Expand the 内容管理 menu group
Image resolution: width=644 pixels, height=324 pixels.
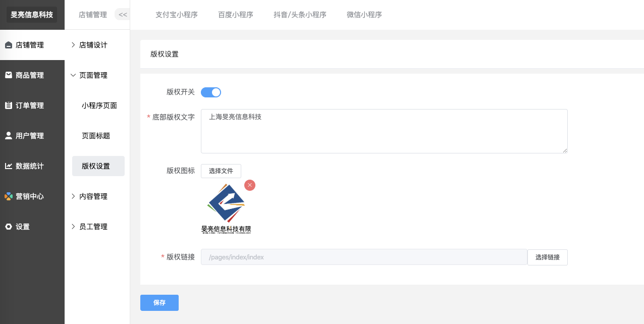click(x=94, y=196)
